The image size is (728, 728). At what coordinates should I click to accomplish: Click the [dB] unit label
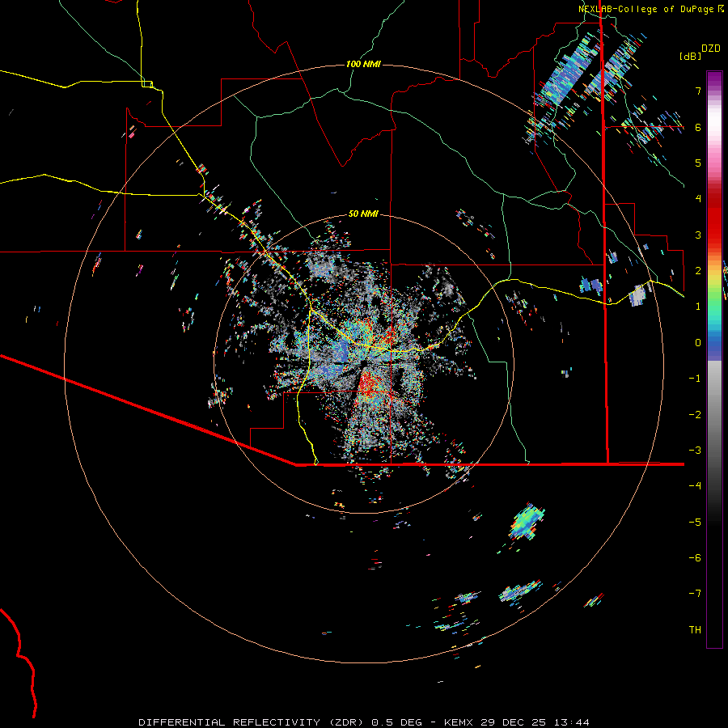pos(690,56)
